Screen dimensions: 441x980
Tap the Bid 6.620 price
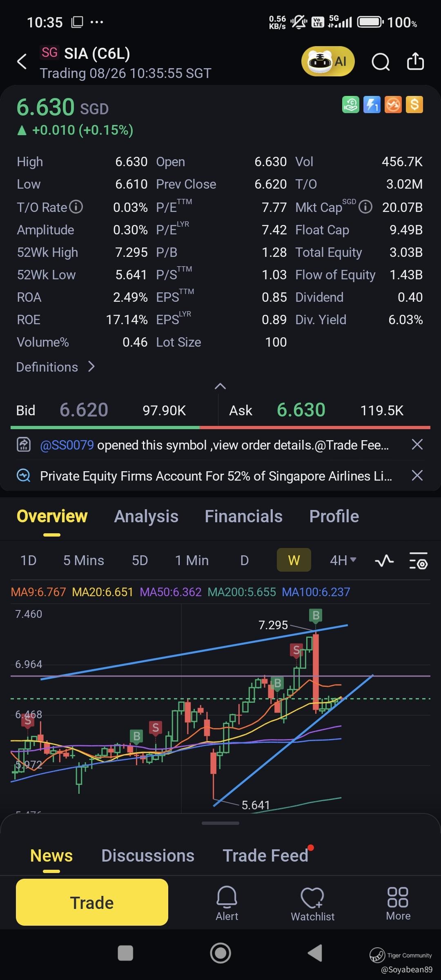tap(84, 410)
